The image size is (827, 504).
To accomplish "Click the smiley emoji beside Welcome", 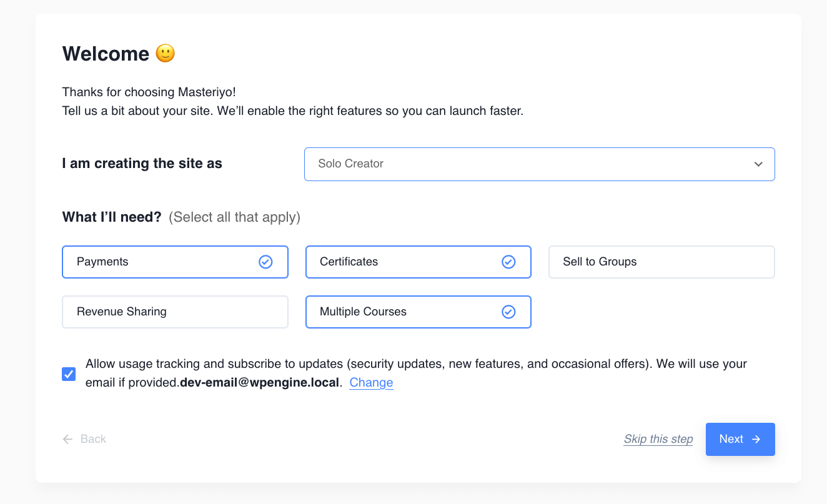I will point(166,54).
